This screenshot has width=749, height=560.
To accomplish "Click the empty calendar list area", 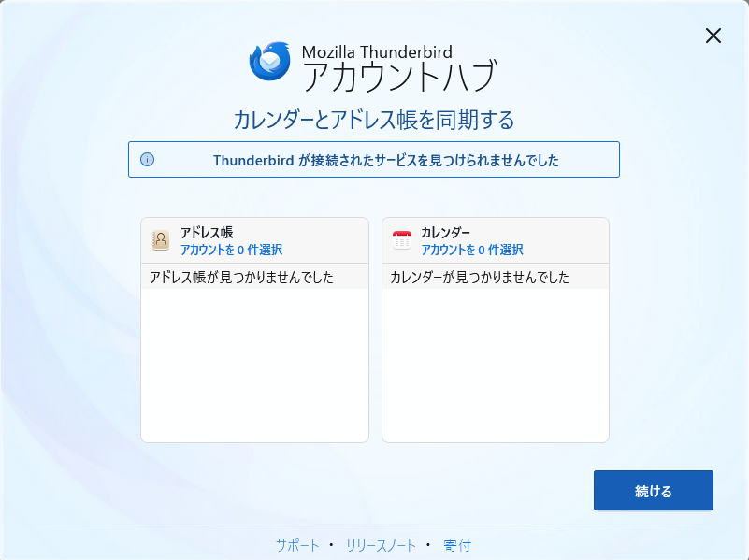I will 495,365.
